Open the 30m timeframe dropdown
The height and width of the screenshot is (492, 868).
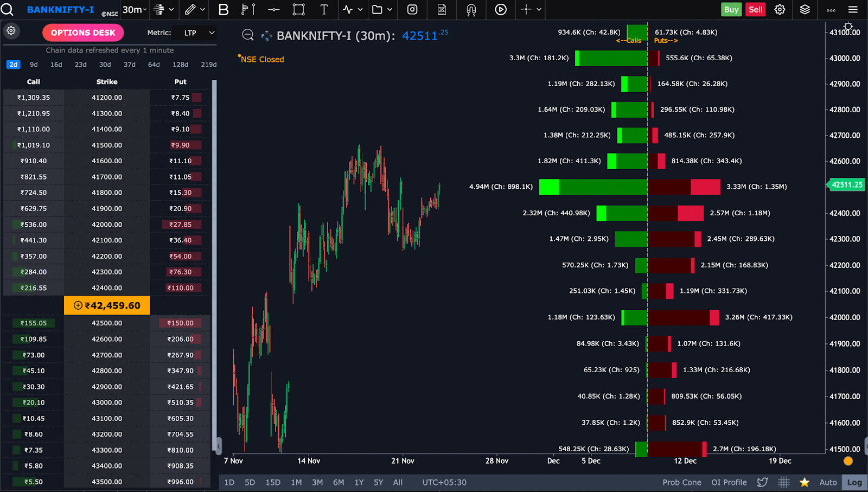[x=134, y=10]
